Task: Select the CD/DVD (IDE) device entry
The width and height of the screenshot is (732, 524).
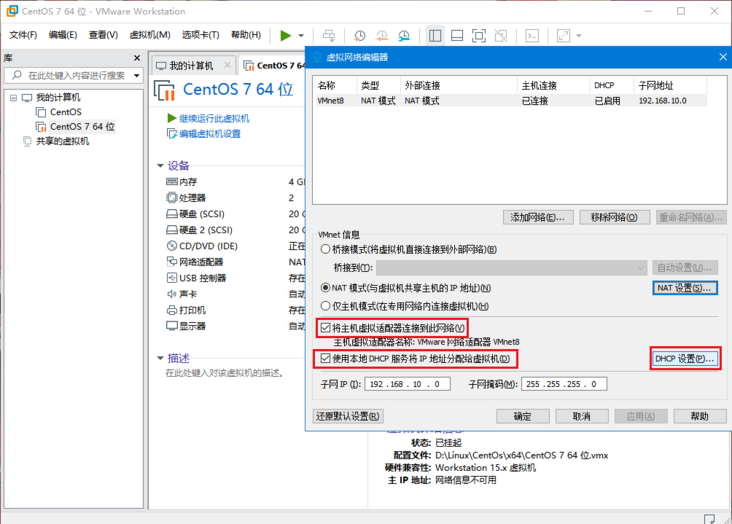Action: [208, 246]
